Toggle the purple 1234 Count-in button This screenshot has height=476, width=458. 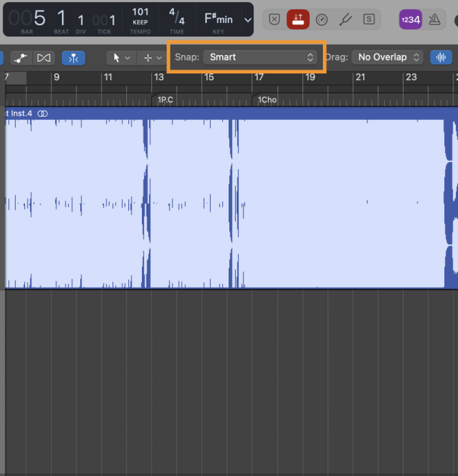tap(410, 19)
